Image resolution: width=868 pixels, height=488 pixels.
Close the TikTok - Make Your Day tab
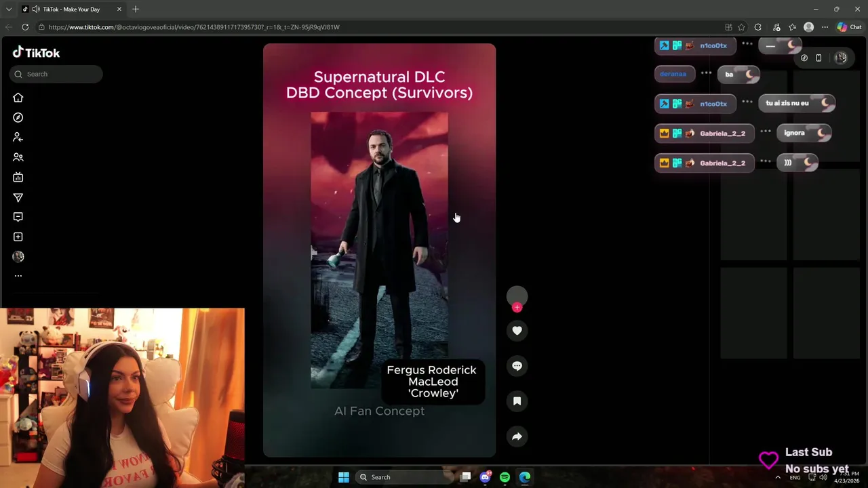click(x=119, y=9)
